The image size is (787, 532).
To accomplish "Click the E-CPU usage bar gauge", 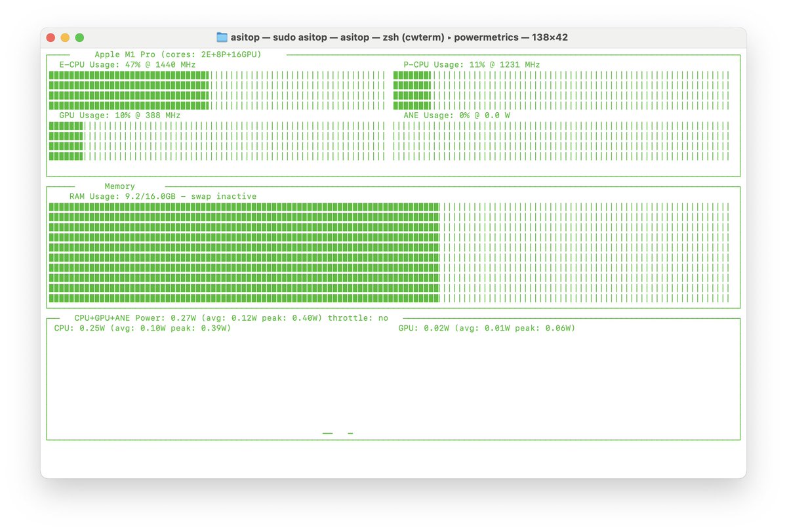I will (217, 90).
